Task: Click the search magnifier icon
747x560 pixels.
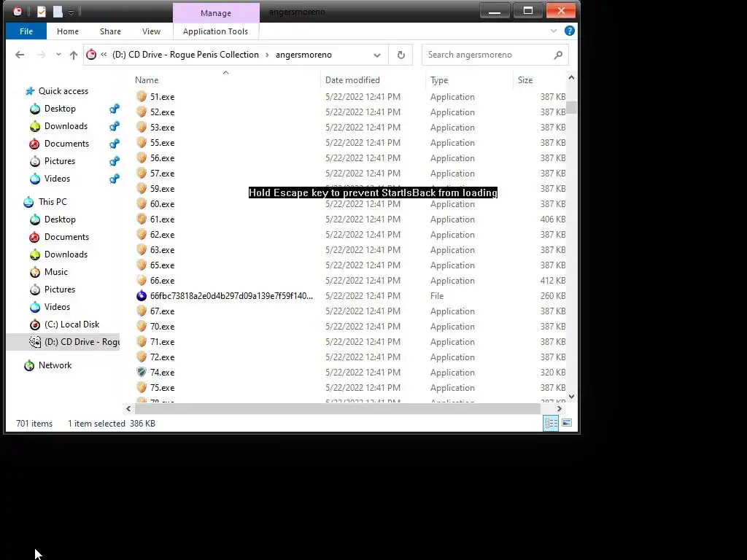Action: (558, 55)
